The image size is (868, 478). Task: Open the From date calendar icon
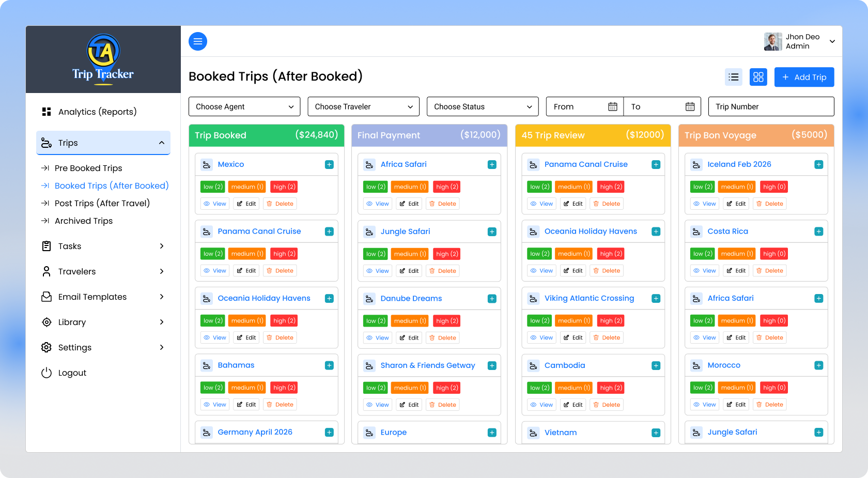612,106
